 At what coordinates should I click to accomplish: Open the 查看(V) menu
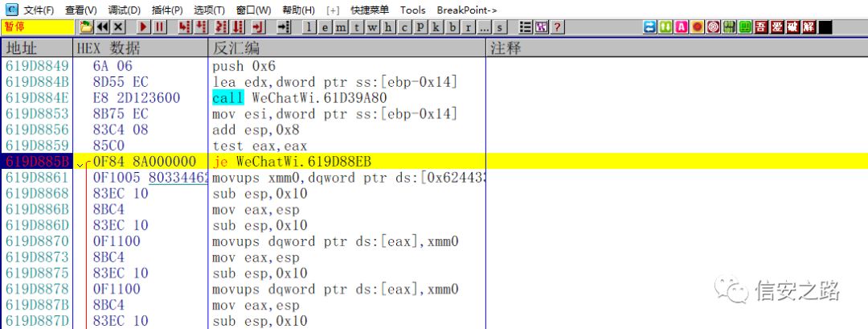pyautogui.click(x=81, y=10)
